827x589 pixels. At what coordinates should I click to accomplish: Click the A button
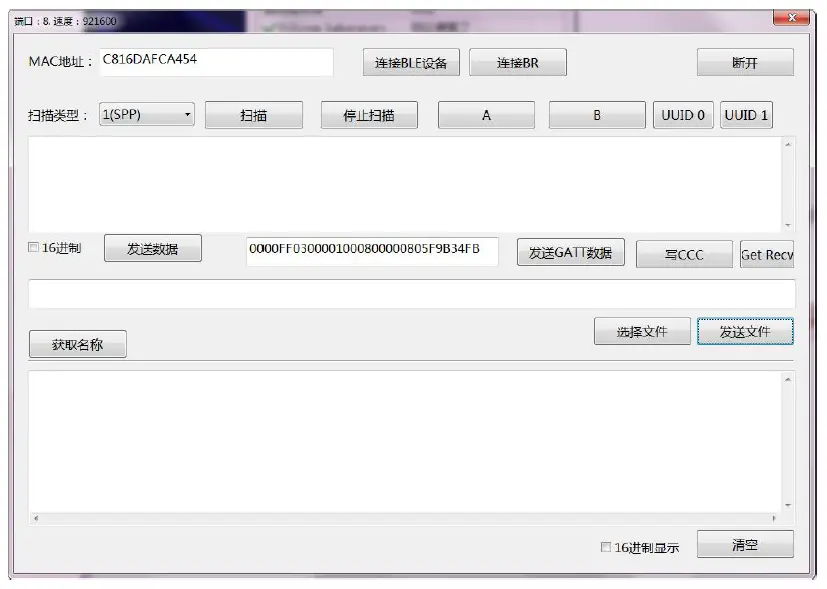click(486, 114)
